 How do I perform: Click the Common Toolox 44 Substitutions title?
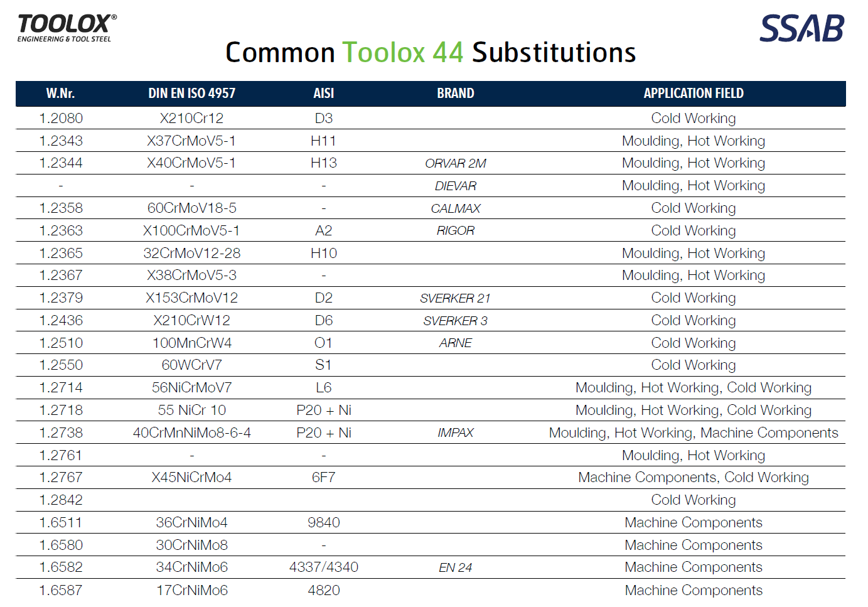431,52
